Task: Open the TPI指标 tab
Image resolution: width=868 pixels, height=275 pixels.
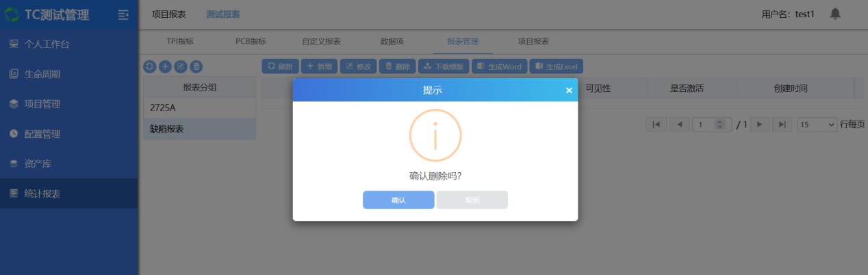Action: pos(180,41)
